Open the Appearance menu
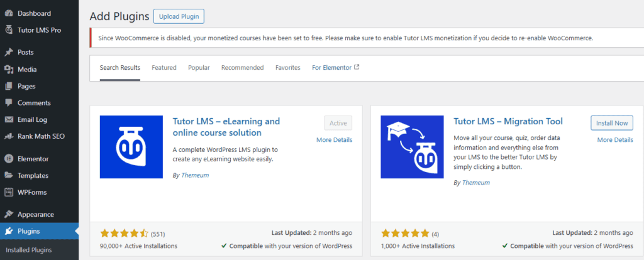This screenshot has height=260, width=644. [x=39, y=214]
